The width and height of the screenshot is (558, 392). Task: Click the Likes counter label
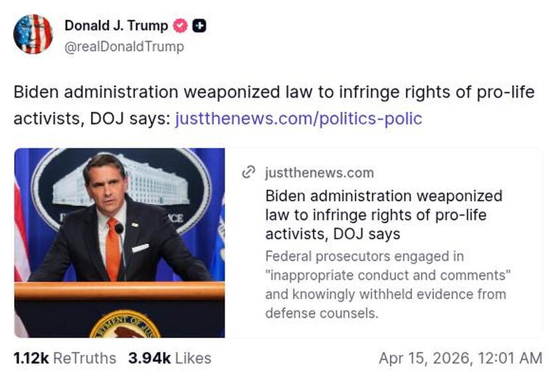pyautogui.click(x=193, y=357)
